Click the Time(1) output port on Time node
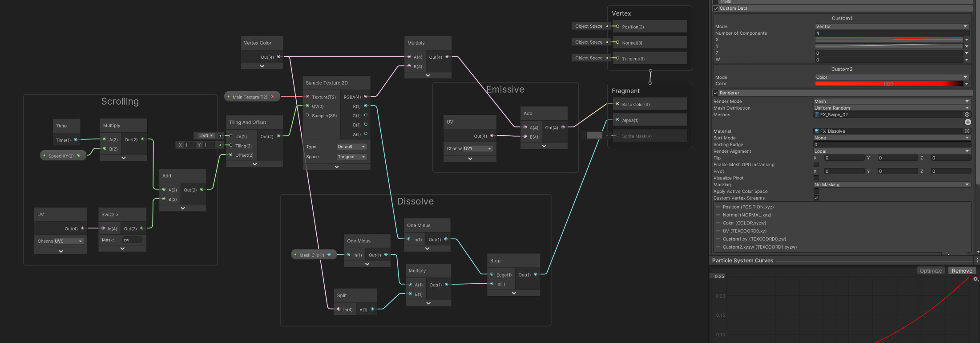The width and height of the screenshot is (980, 343). (76, 139)
